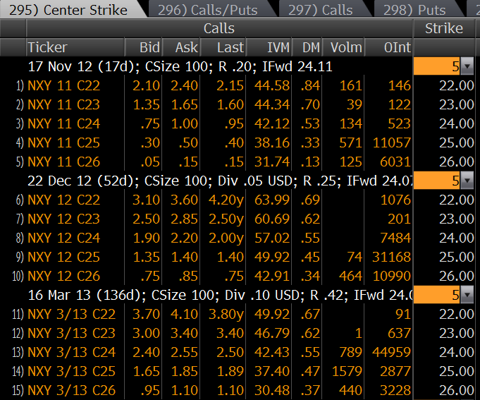The width and height of the screenshot is (480, 400).
Task: Click last price 1.89
Action: tap(230, 371)
